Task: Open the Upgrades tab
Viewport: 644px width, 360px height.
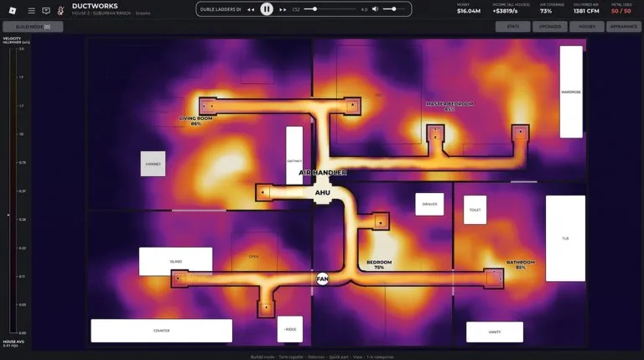Action: 550,27
